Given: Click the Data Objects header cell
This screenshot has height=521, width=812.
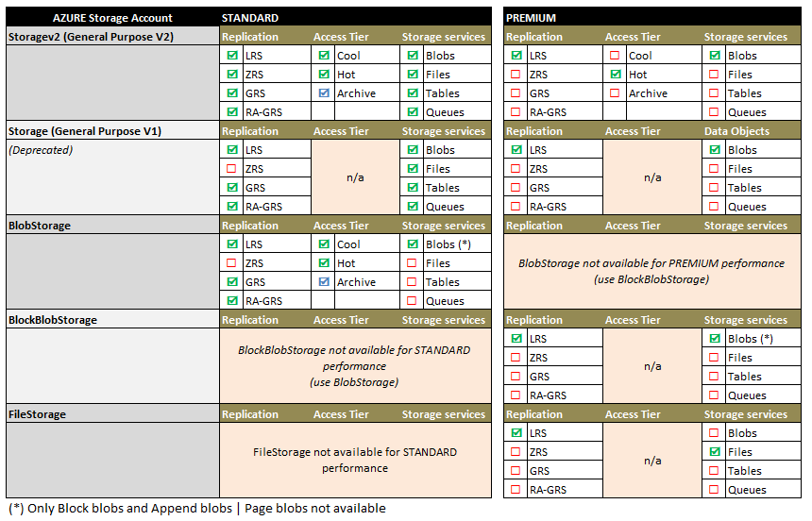Looking at the screenshot, I should pyautogui.click(x=736, y=131).
